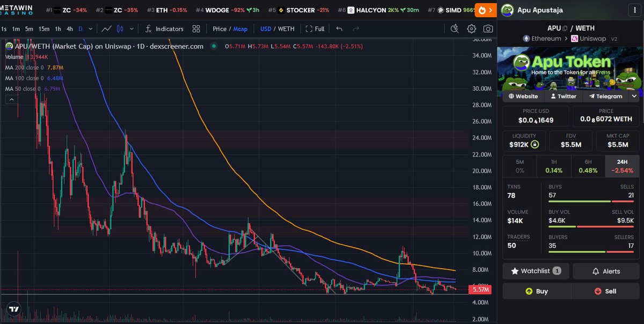The width and height of the screenshot is (644, 324).
Task: Redo the last chart action
Action: click(356, 28)
